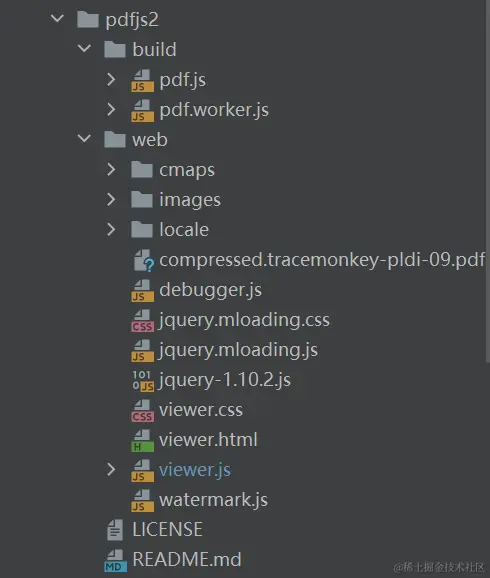Click the CSS icon of viewer.css
Image resolution: width=490 pixels, height=578 pixels.
[142, 410]
